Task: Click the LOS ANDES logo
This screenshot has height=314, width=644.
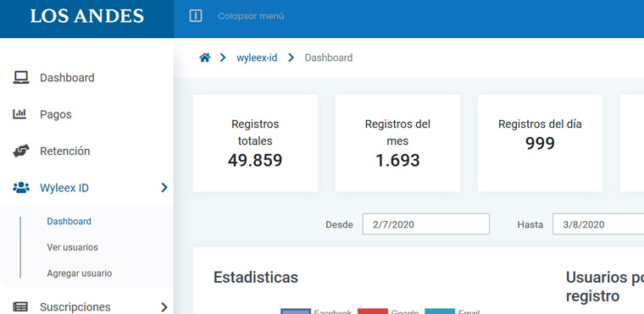Action: coord(87,16)
